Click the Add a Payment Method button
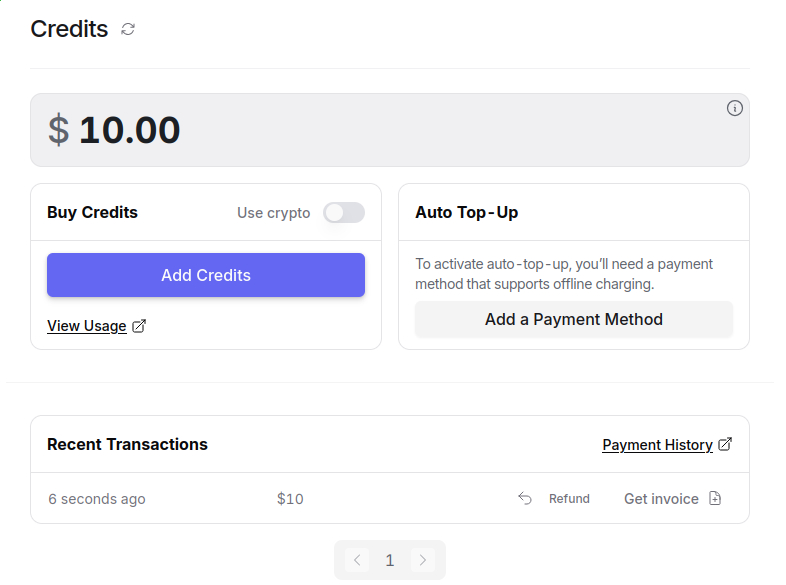The image size is (786, 585). click(574, 320)
